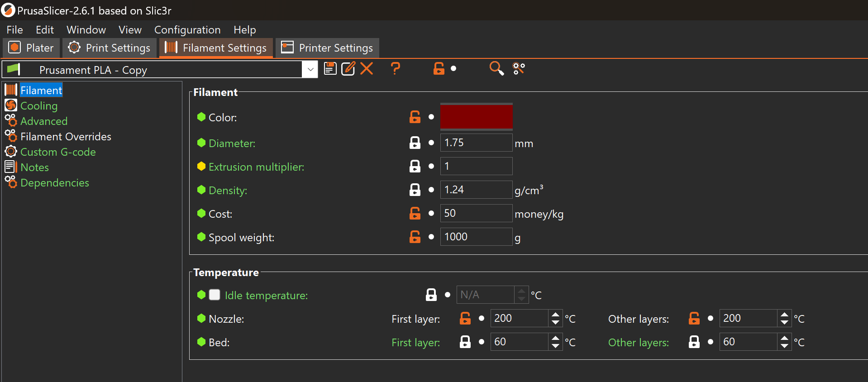Expand the Prusament PLA - Copy preset dropdown
Viewport: 868px width, 382px height.
coord(310,70)
